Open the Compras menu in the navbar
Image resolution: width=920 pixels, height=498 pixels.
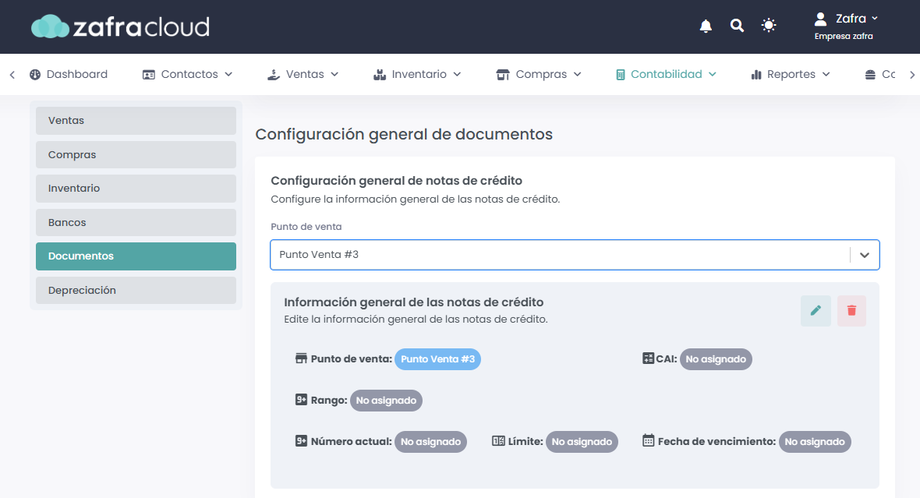point(538,74)
